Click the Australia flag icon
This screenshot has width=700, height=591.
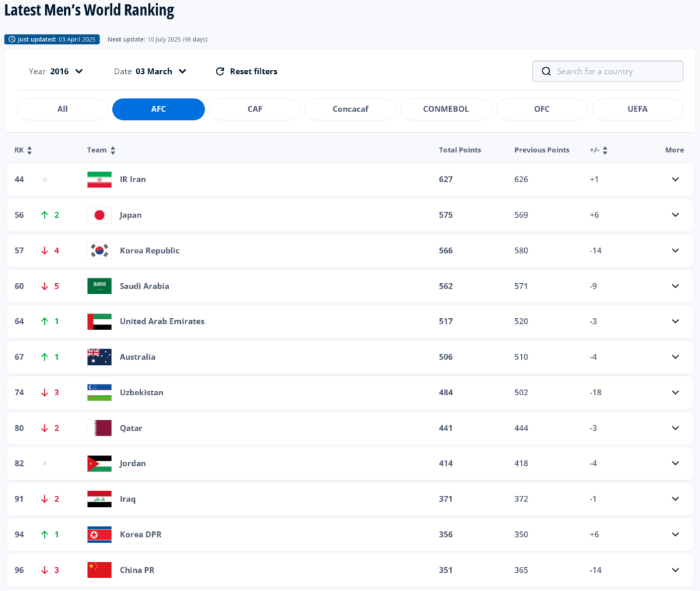point(99,357)
